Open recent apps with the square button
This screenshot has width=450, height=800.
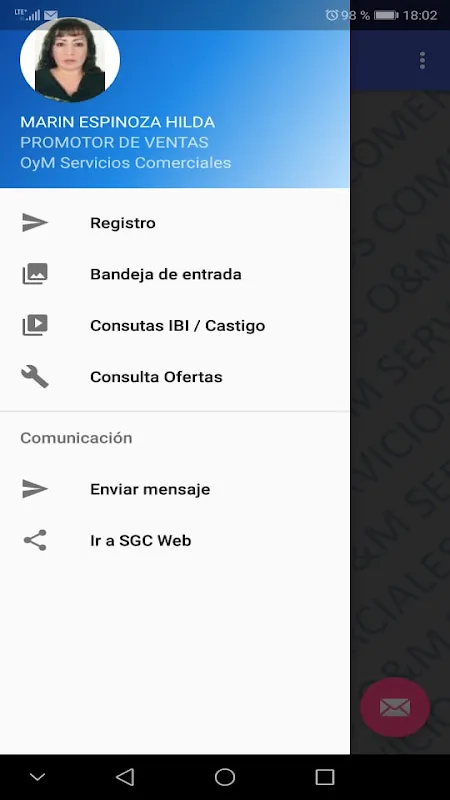(x=325, y=777)
